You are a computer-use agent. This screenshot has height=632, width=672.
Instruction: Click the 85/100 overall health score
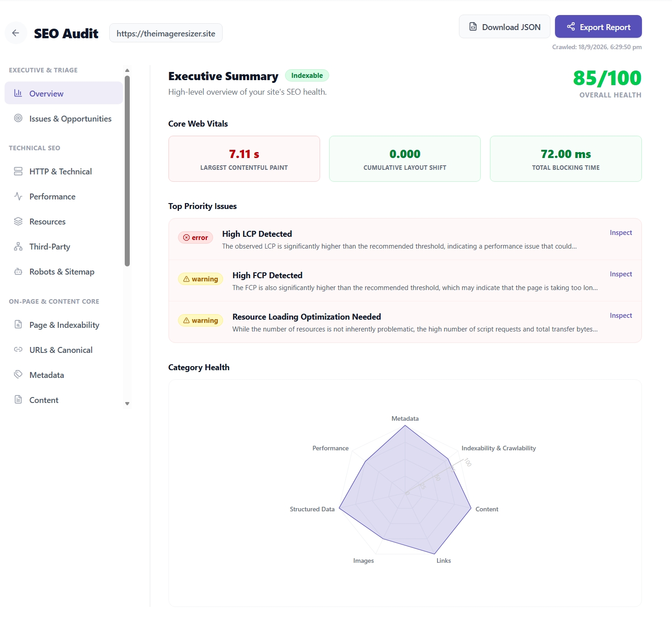607,78
